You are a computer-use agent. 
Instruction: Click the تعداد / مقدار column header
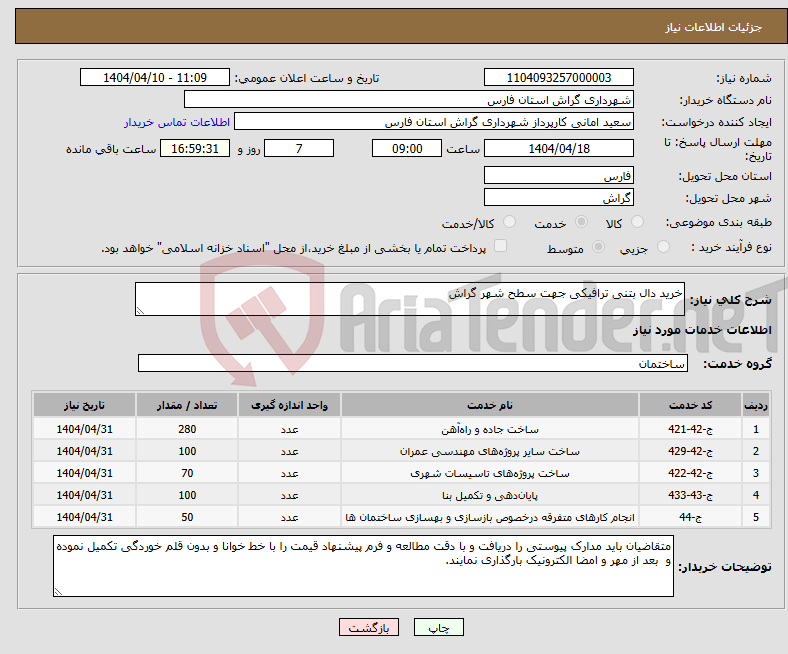click(187, 405)
